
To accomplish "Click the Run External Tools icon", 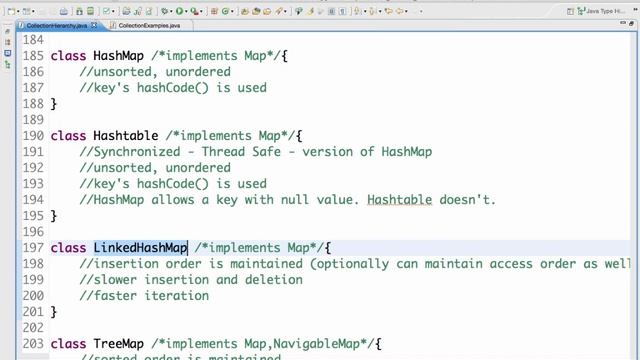I will click(x=194, y=11).
